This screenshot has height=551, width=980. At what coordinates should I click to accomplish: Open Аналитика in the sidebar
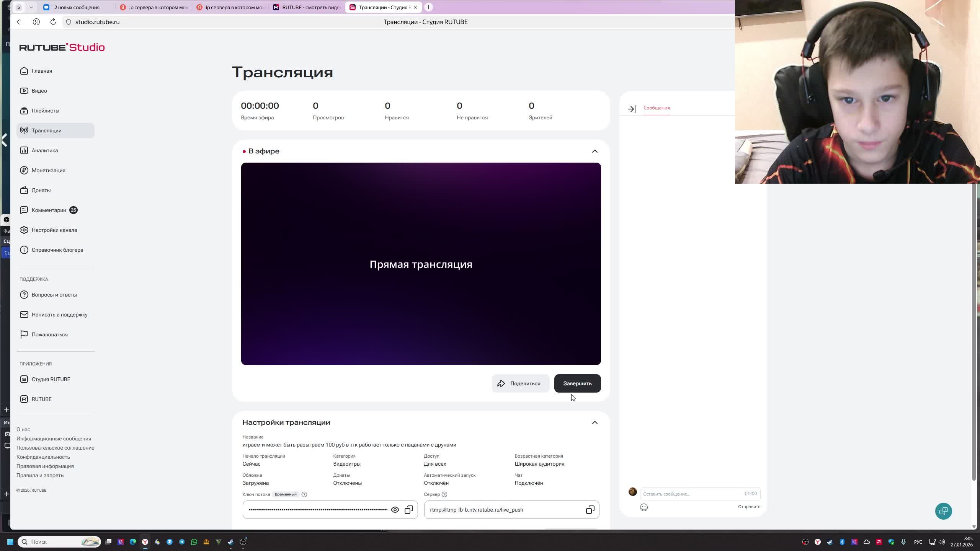[x=45, y=150]
